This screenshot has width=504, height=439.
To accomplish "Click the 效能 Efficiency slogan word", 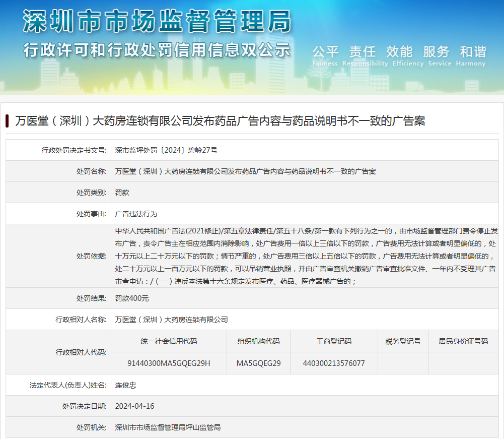I will (408, 55).
